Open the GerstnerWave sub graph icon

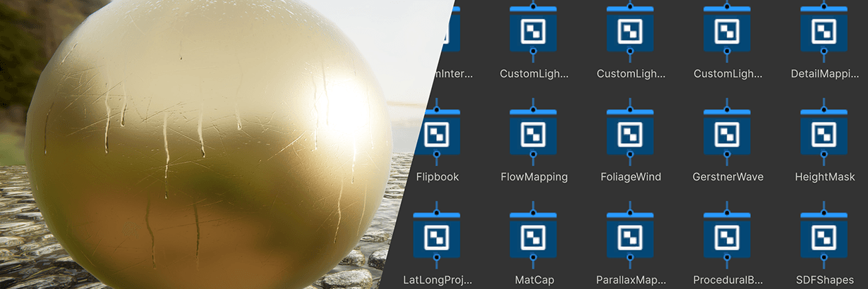727,133
